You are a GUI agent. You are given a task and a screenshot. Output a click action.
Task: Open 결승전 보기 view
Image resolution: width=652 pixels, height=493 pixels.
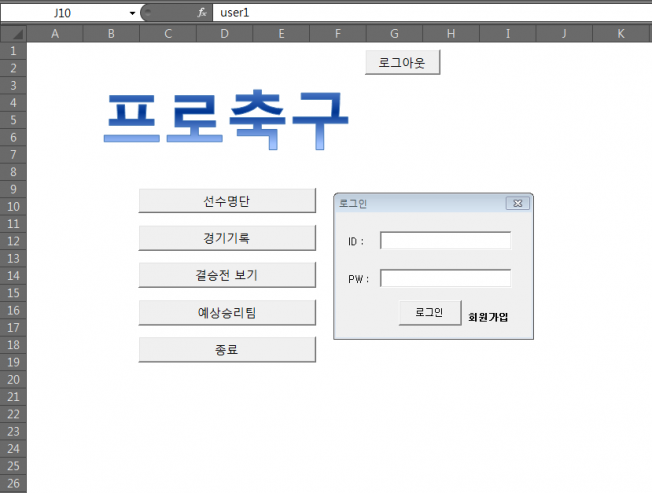click(x=227, y=275)
